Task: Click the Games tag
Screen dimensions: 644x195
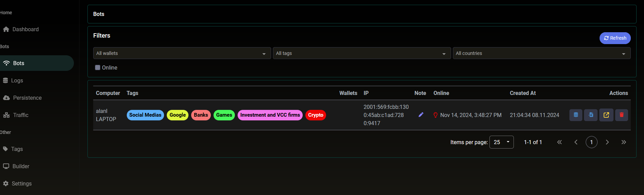Action: (224, 115)
